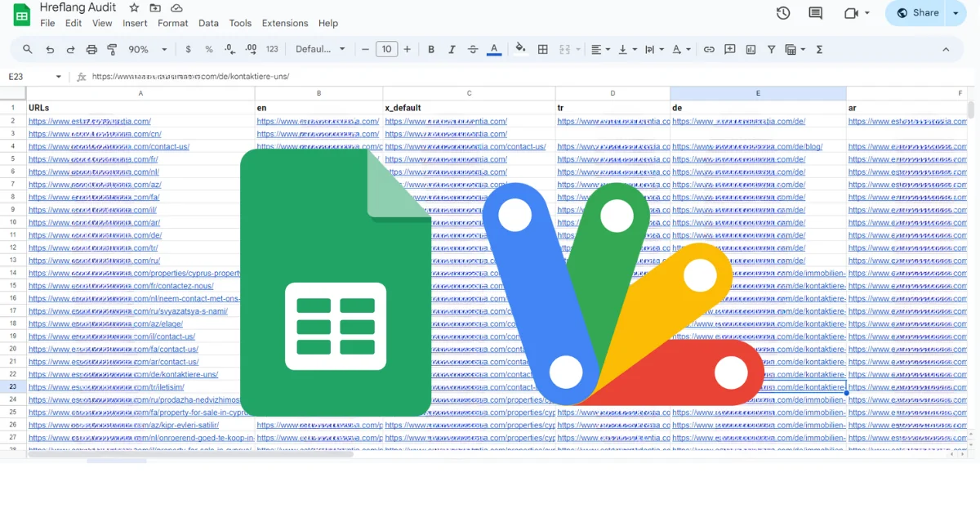The width and height of the screenshot is (980, 513).
Task: Insert a function with the sigma icon
Action: click(x=818, y=49)
